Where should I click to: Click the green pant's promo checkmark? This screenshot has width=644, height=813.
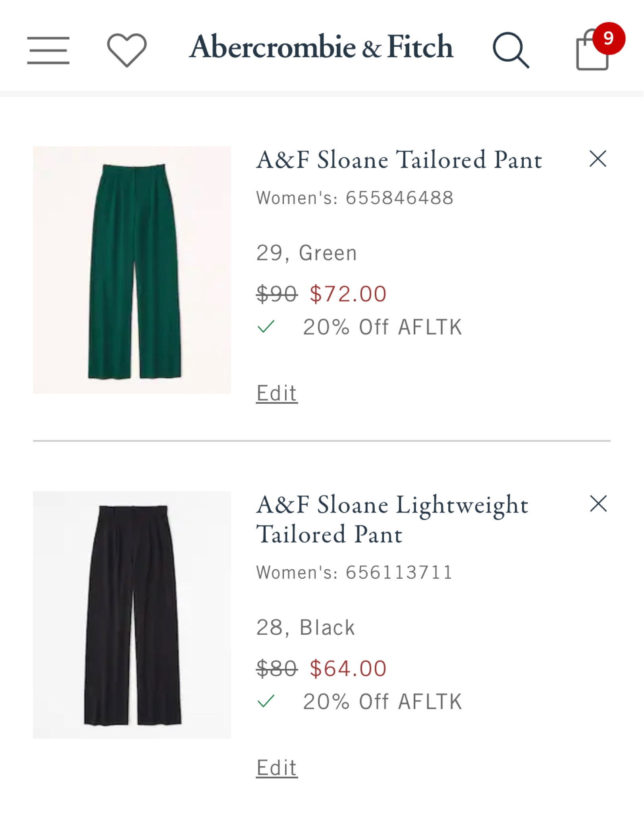pos(266,327)
